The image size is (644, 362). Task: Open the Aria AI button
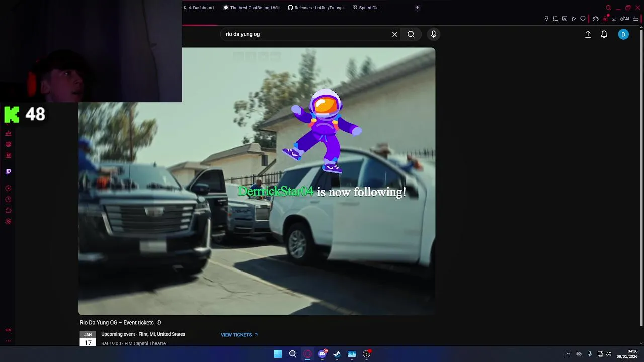[625, 19]
